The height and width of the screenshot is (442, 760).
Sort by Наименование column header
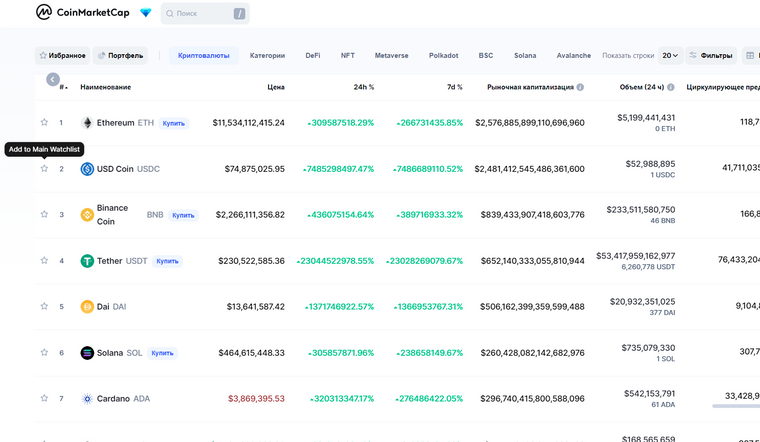click(x=106, y=87)
